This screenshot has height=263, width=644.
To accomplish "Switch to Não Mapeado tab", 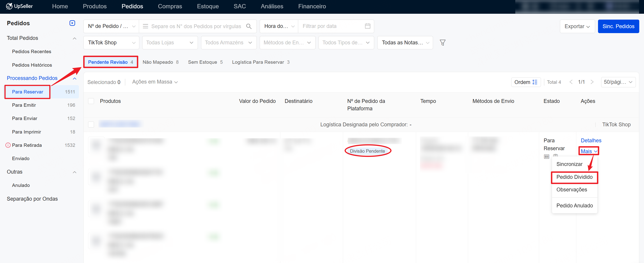I will point(160,62).
